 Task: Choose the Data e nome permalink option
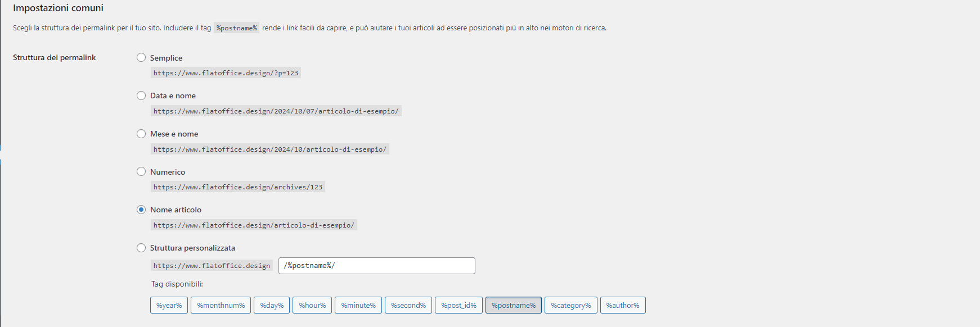click(141, 96)
